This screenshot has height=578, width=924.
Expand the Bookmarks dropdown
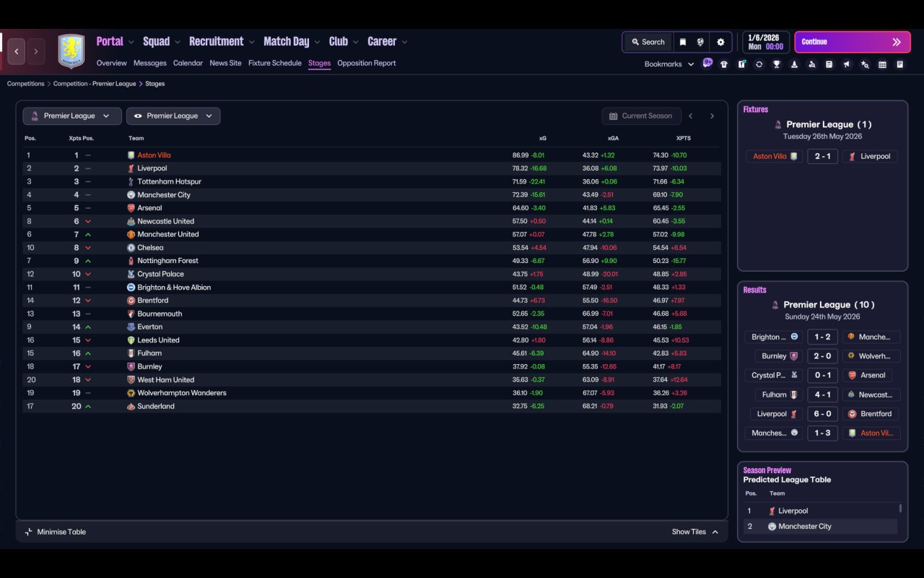coord(668,64)
